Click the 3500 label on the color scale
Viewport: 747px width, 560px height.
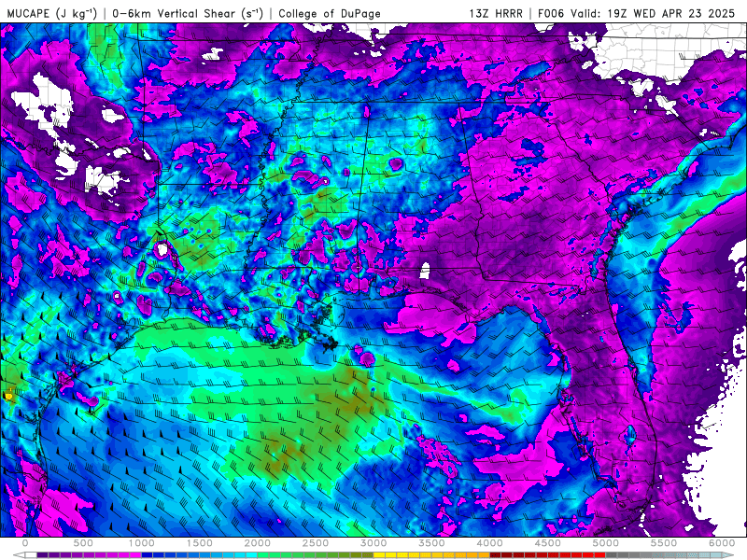(x=431, y=543)
